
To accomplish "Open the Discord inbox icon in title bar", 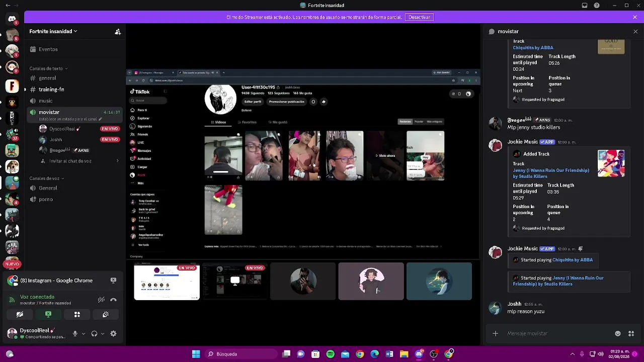I will click(585, 6).
